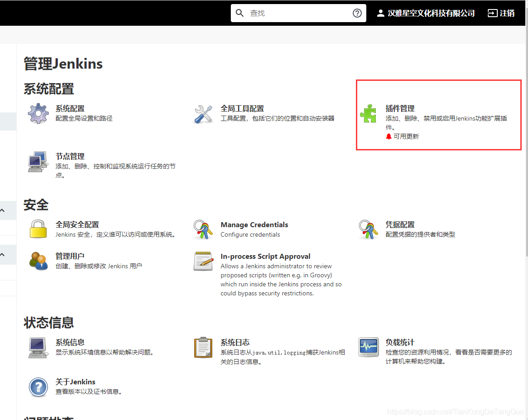Click the user avatar icon in the header
The image size is (528, 420).
click(x=380, y=13)
